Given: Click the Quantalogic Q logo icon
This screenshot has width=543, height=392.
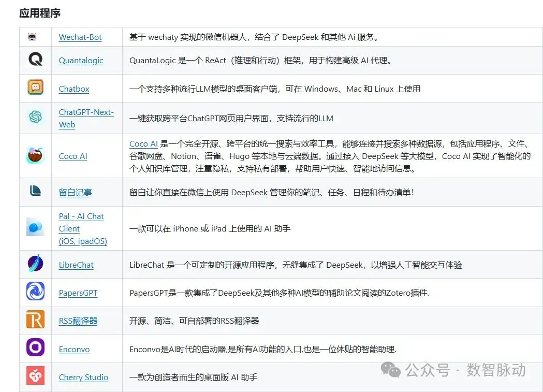Looking at the screenshot, I should click(35, 59).
